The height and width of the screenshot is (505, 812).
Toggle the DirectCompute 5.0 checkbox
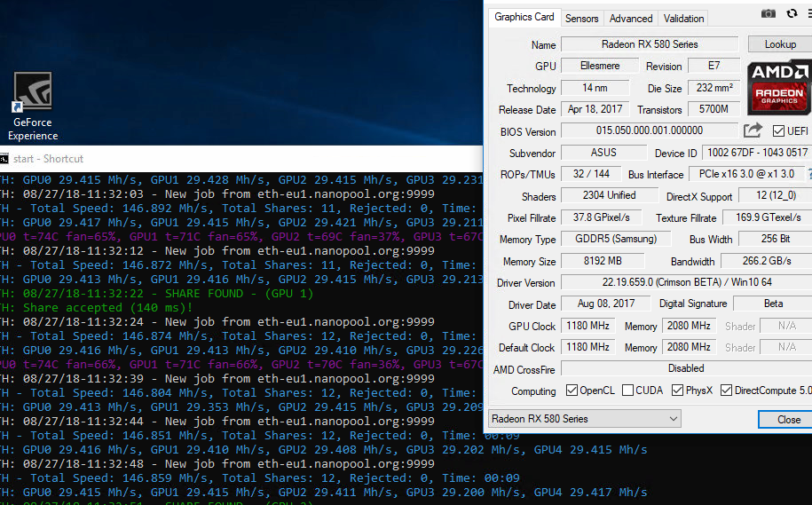[727, 391]
